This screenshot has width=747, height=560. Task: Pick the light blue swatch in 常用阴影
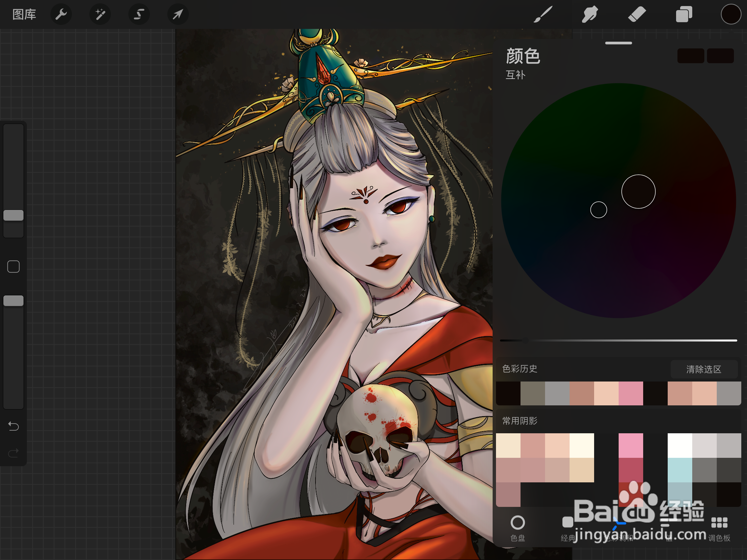point(680,470)
